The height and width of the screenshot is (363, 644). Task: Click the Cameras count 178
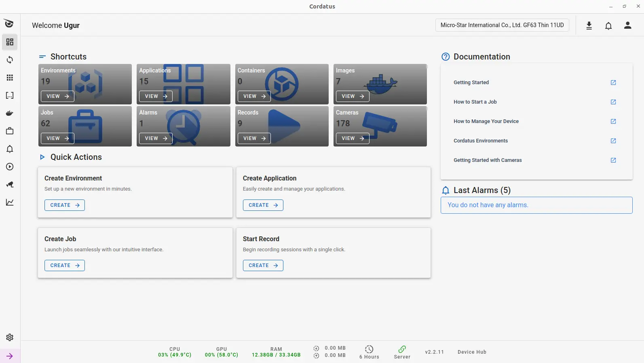point(343,123)
